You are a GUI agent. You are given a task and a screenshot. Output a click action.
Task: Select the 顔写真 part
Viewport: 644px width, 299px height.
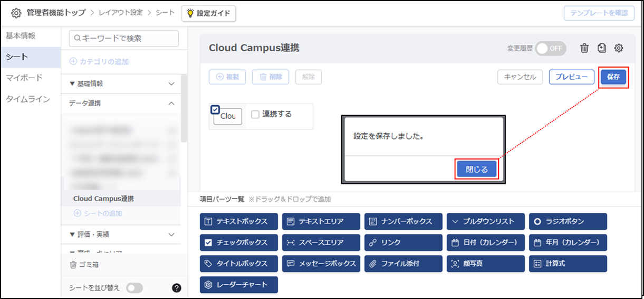pyautogui.click(x=486, y=264)
